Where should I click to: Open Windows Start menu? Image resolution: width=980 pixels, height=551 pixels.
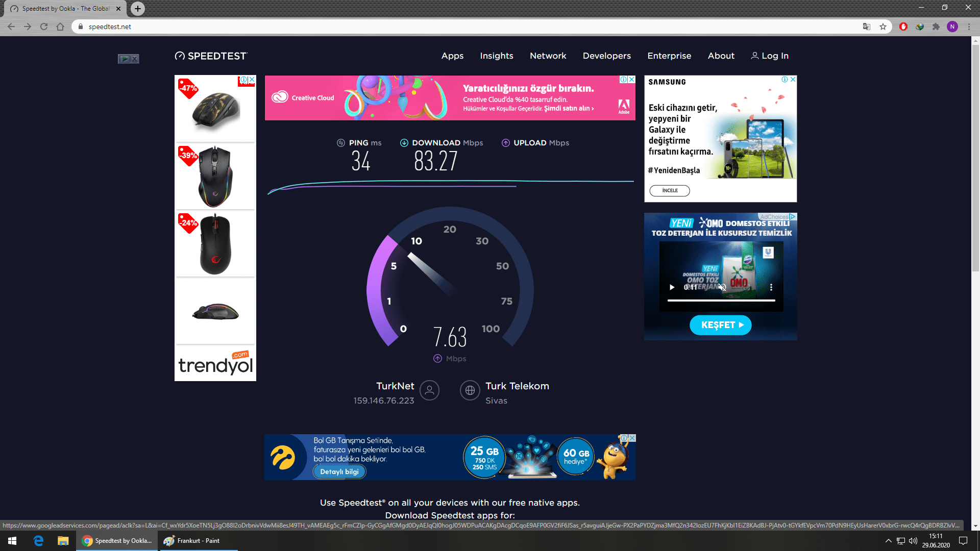pyautogui.click(x=12, y=541)
